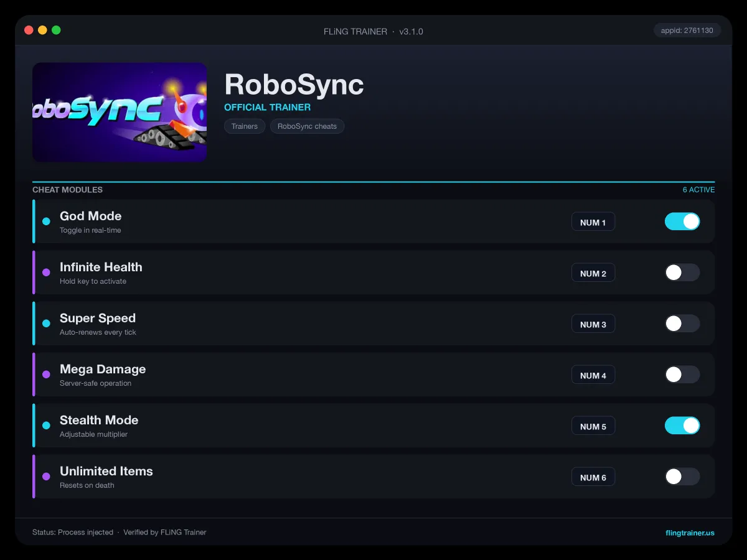Viewport: 747px width, 560px height.
Task: Select the Infinite Health title text
Action: pos(101,267)
